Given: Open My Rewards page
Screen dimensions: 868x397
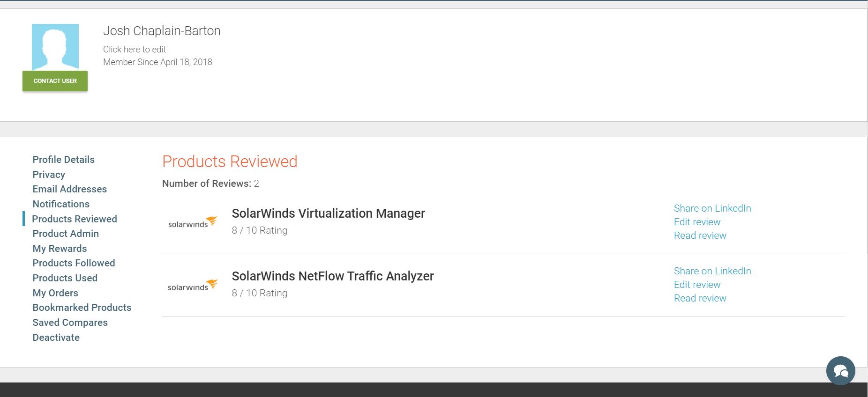Looking at the screenshot, I should pos(60,249).
